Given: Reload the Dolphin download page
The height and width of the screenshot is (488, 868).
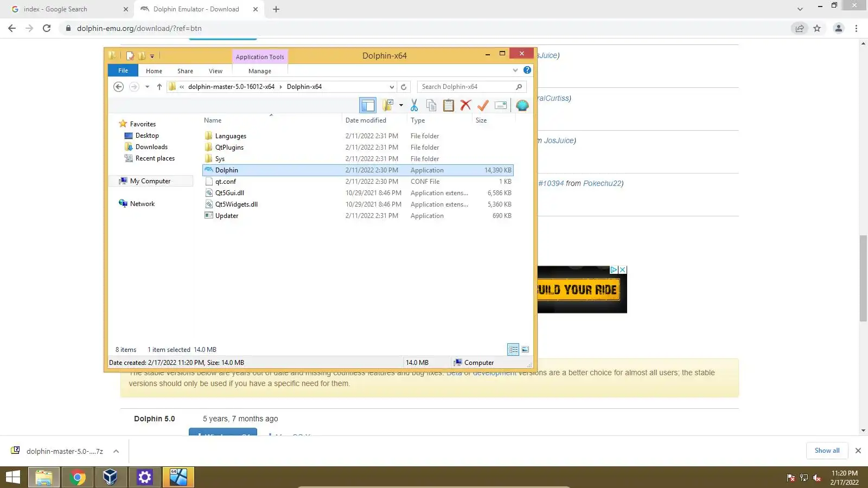Looking at the screenshot, I should 47,28.
